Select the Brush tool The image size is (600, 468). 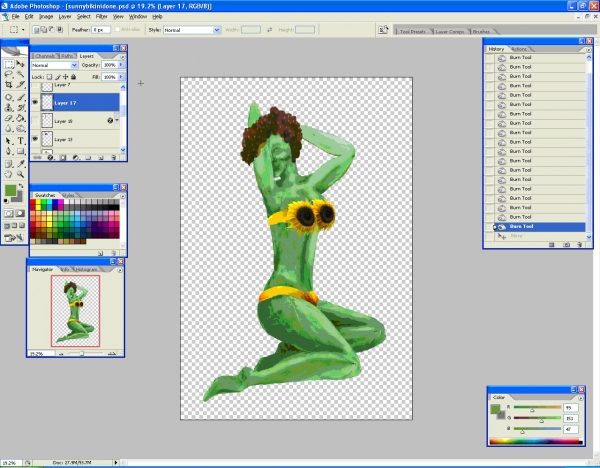pos(21,98)
